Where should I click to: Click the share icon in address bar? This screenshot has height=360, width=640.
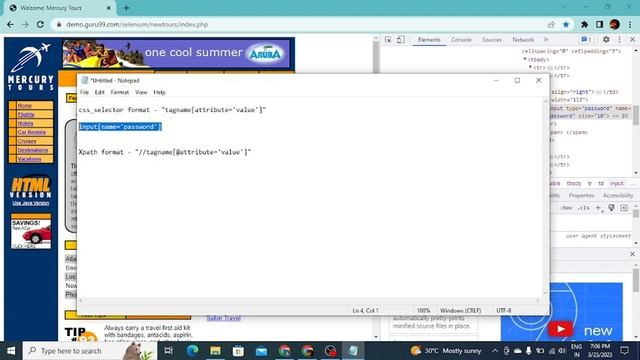click(551, 24)
